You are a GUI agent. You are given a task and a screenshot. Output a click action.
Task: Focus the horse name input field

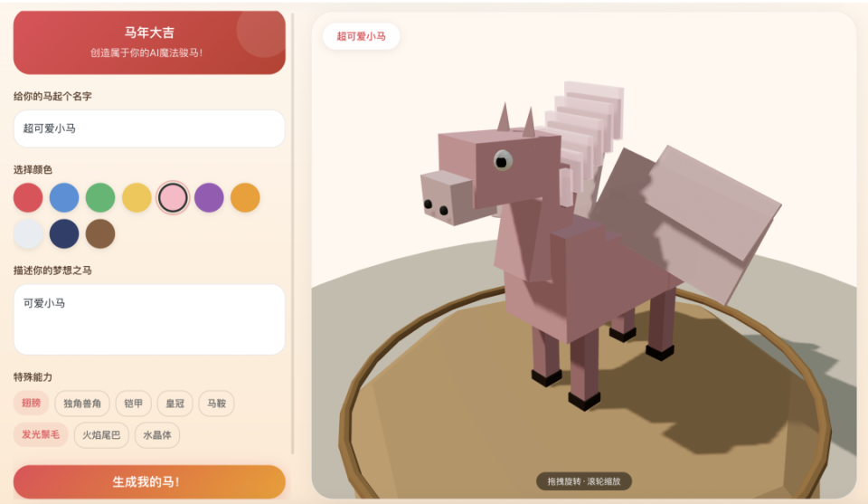pos(149,128)
